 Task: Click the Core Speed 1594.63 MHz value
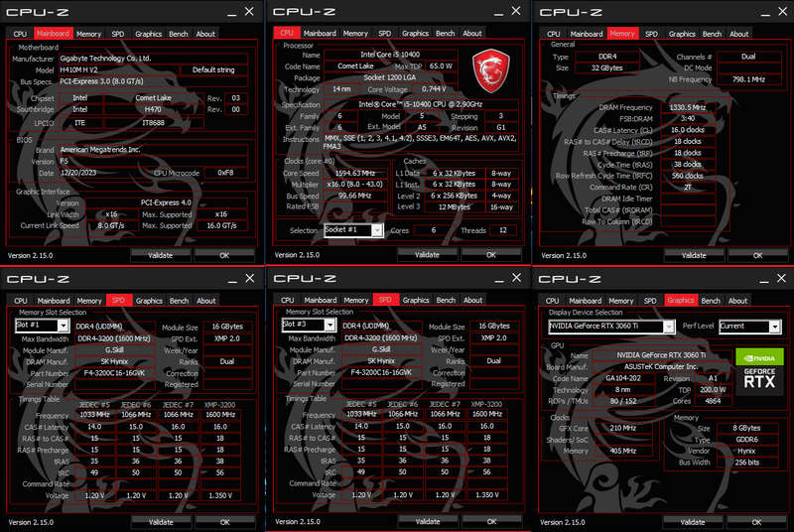[355, 173]
